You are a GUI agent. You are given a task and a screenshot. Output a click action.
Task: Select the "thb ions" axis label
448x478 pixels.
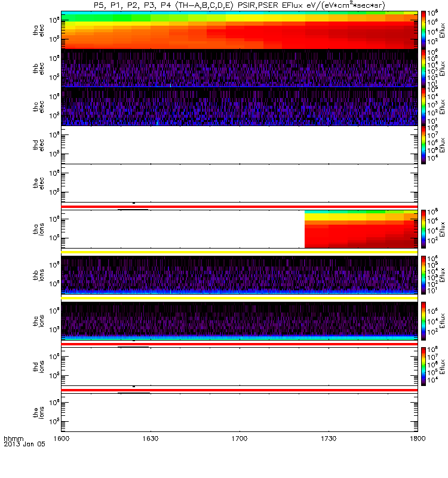38,275
